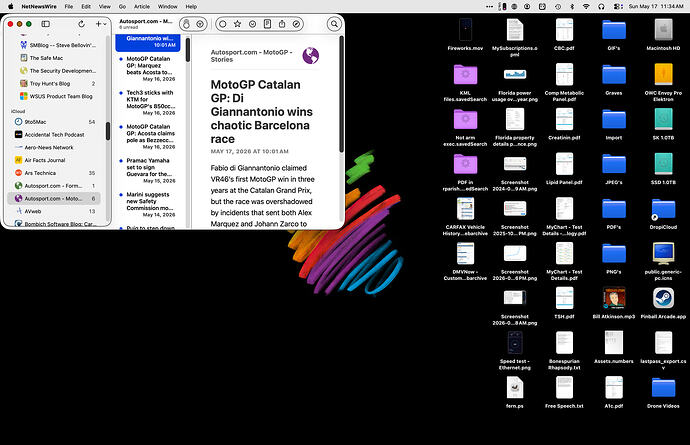The height and width of the screenshot is (445, 690).
Task: Open the Edit menu
Action: [x=86, y=6]
